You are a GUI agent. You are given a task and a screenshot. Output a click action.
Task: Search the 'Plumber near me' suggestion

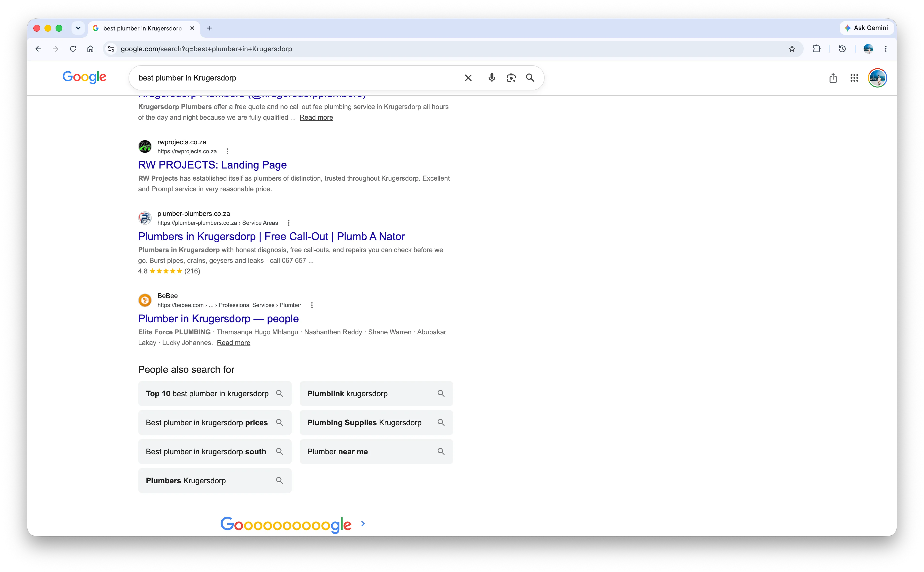pyautogui.click(x=376, y=452)
